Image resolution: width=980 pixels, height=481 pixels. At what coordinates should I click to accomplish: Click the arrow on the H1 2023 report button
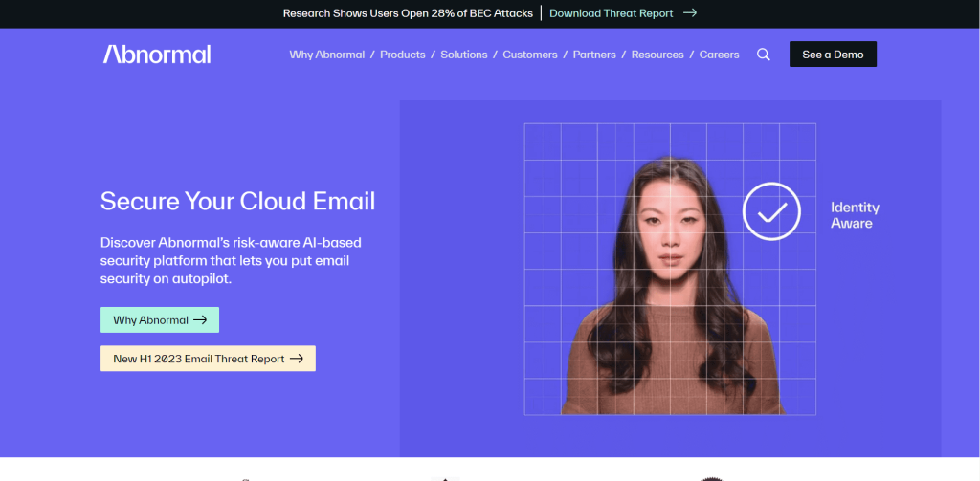(x=297, y=359)
